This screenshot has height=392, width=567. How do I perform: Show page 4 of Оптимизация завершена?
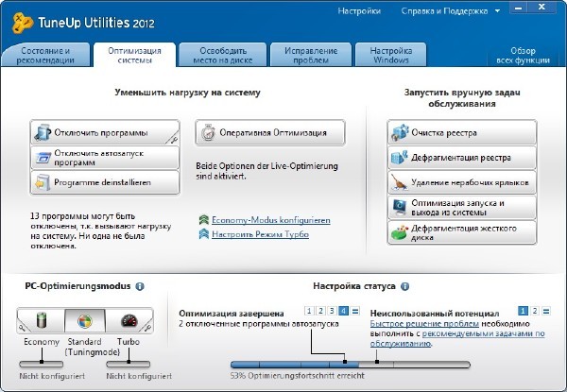point(344,311)
